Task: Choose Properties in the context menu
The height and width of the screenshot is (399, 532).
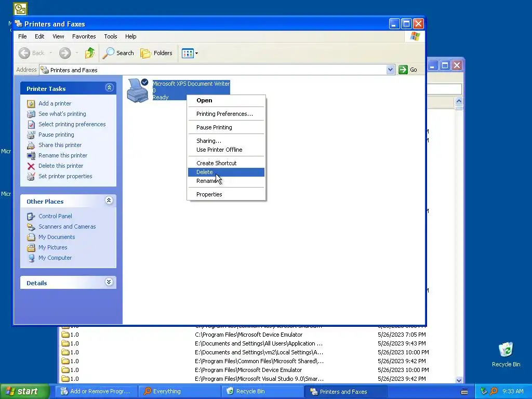Action: coord(226,194)
